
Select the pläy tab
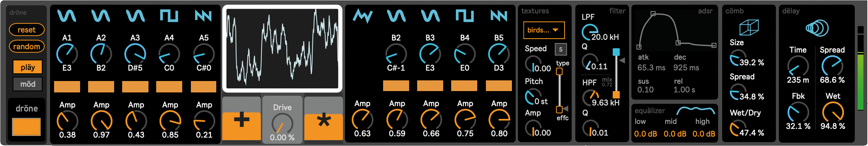pyautogui.click(x=27, y=67)
